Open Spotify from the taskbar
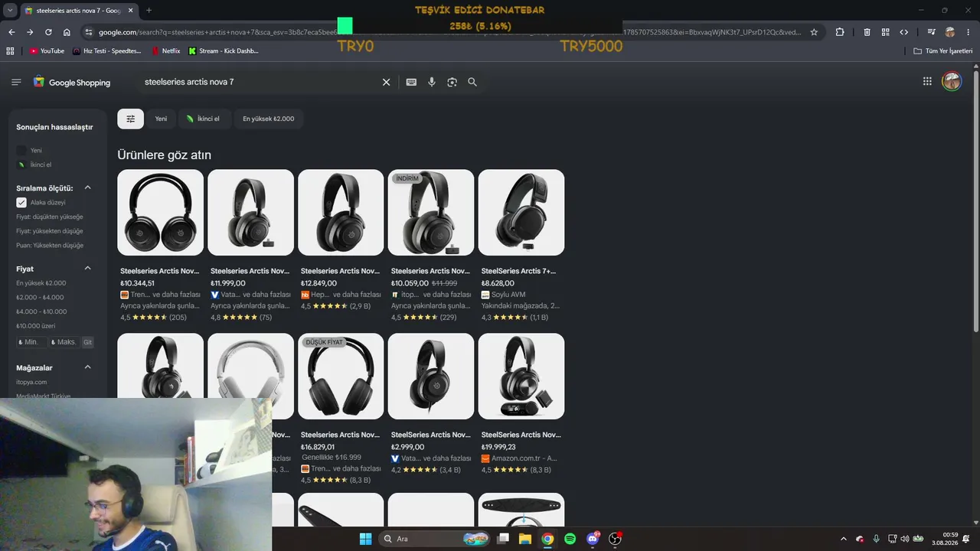The width and height of the screenshot is (980, 551). tap(570, 539)
